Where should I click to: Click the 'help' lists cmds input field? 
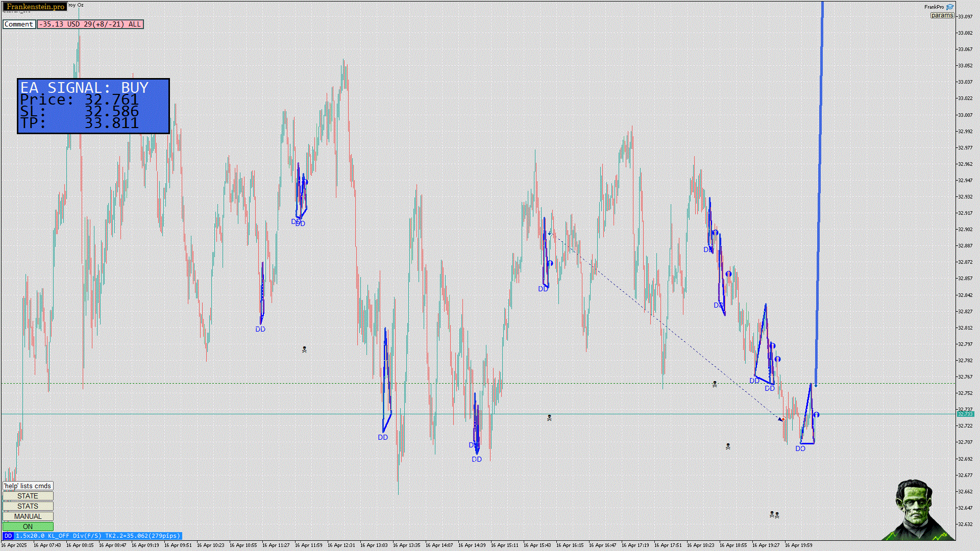point(28,486)
